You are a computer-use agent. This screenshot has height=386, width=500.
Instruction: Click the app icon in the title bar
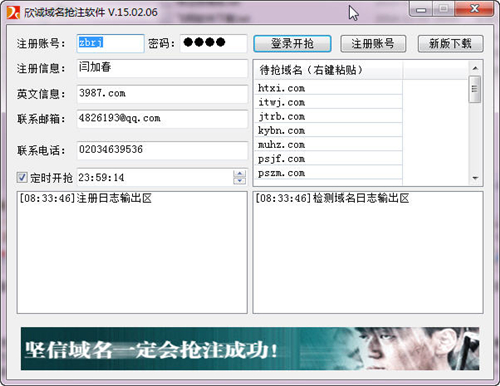tap(13, 12)
